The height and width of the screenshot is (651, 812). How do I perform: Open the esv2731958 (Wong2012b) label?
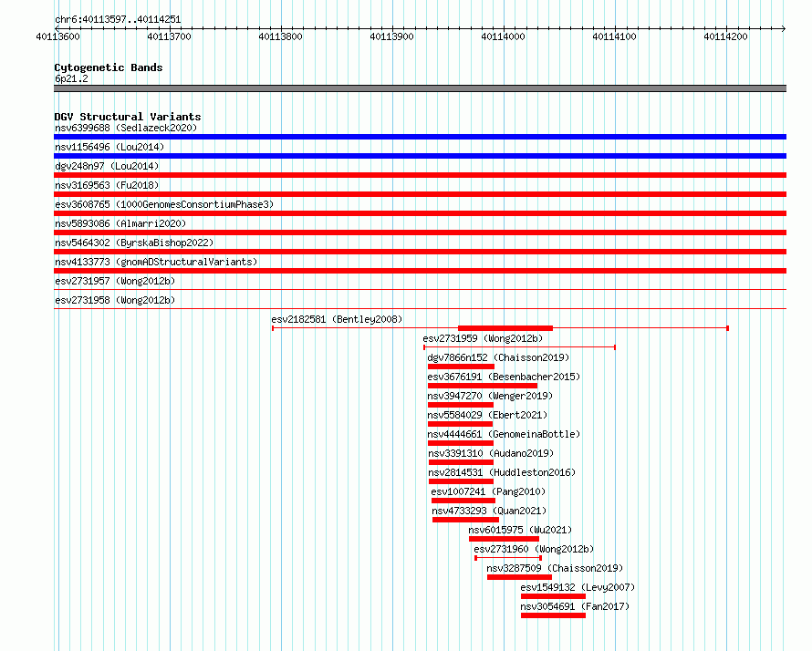point(115,300)
